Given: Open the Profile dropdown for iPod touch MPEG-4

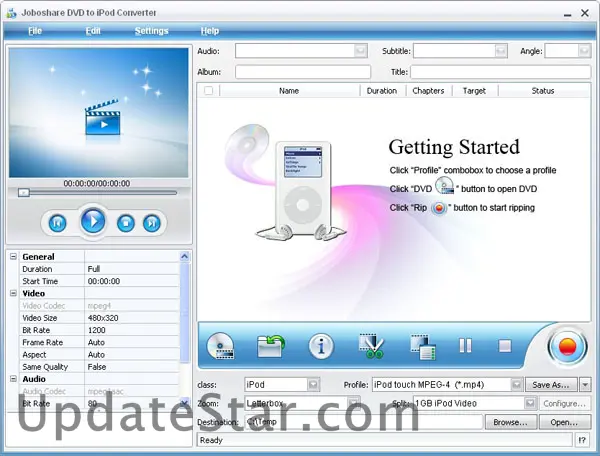Looking at the screenshot, I should (x=516, y=384).
